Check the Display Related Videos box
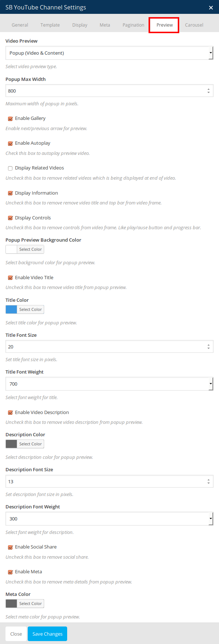Viewport: 219px width, 644px height. click(11, 168)
